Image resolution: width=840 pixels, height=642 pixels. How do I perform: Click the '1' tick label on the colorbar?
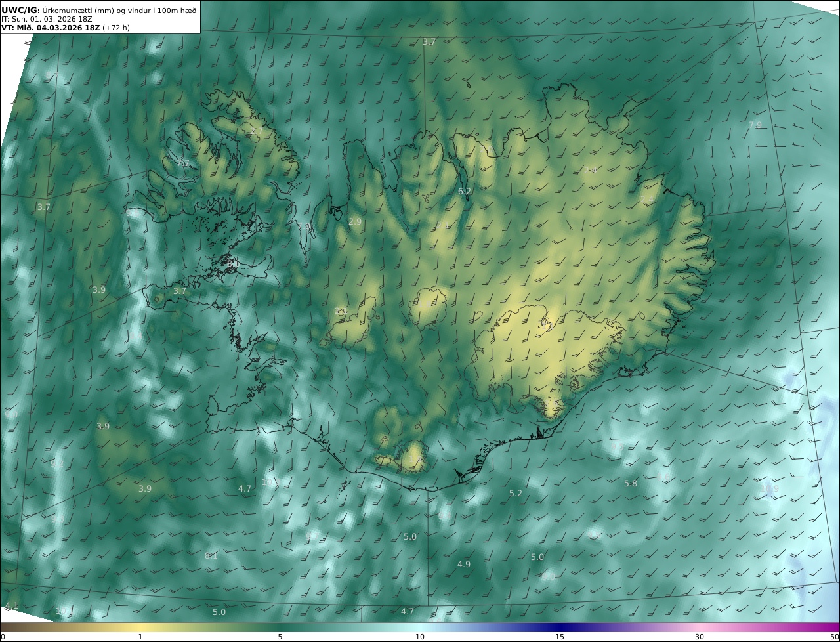[140, 637]
